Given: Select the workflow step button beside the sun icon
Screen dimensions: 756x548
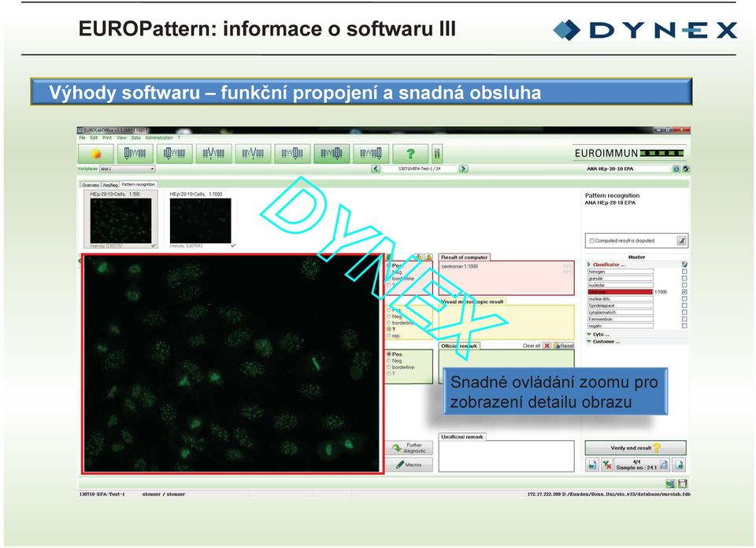Looking at the screenshot, I should point(135,154).
